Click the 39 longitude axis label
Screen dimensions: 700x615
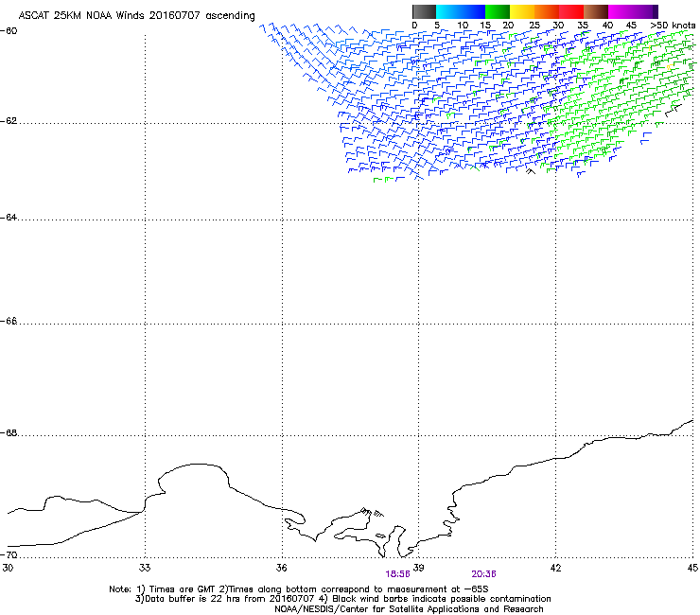pyautogui.click(x=418, y=568)
